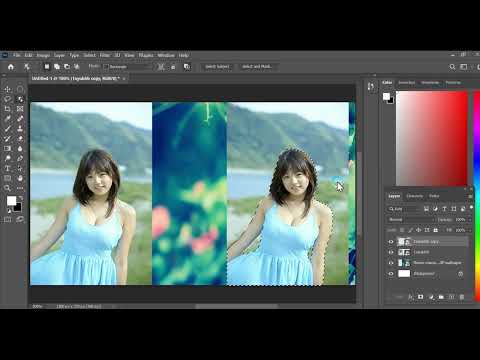Viewport: 480px width, 360px height.
Task: Click the Home icon in options bar
Action: (11, 67)
